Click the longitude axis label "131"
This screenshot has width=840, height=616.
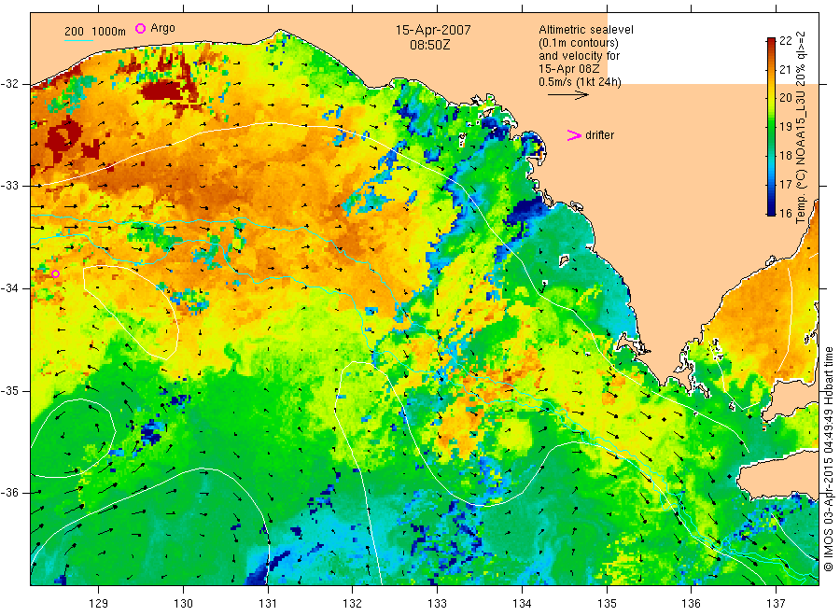click(x=268, y=604)
